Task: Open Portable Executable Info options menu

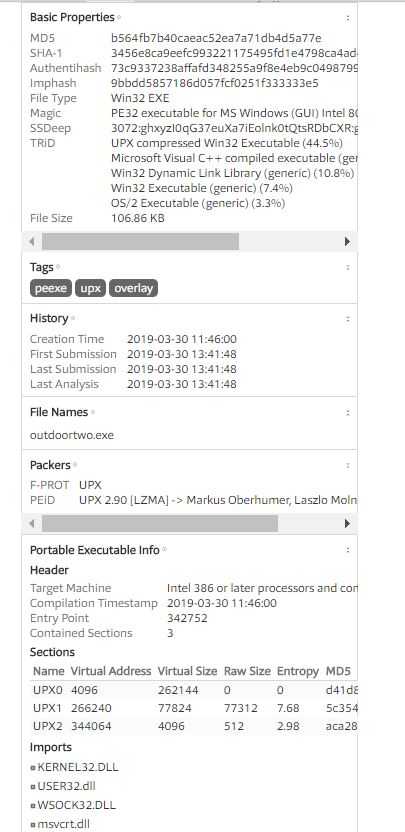Action: [348, 550]
